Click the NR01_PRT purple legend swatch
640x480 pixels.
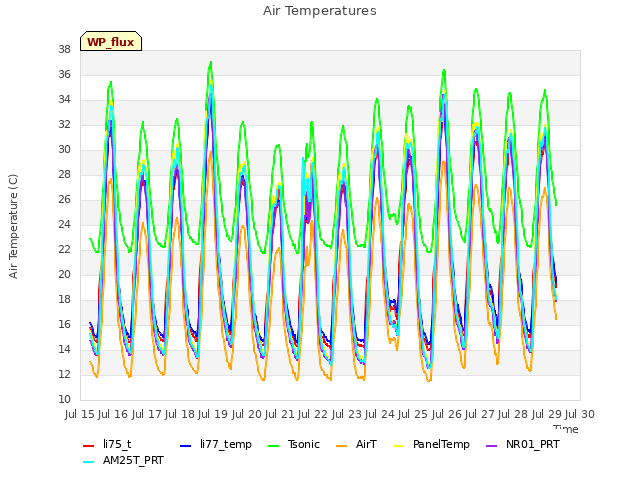pos(491,446)
